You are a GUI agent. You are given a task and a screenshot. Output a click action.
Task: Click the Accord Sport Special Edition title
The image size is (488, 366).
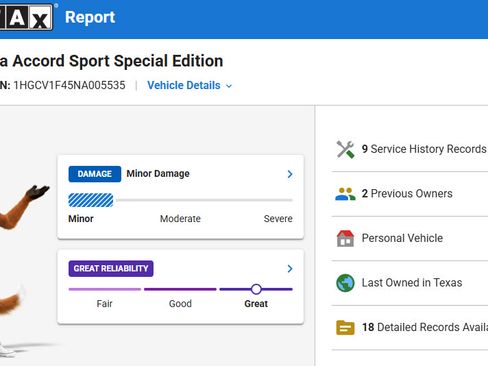point(111,61)
